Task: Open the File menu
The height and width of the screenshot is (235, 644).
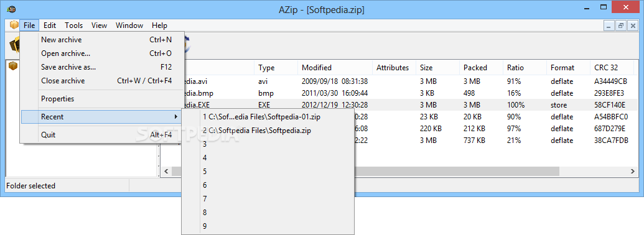Action: click(29, 25)
